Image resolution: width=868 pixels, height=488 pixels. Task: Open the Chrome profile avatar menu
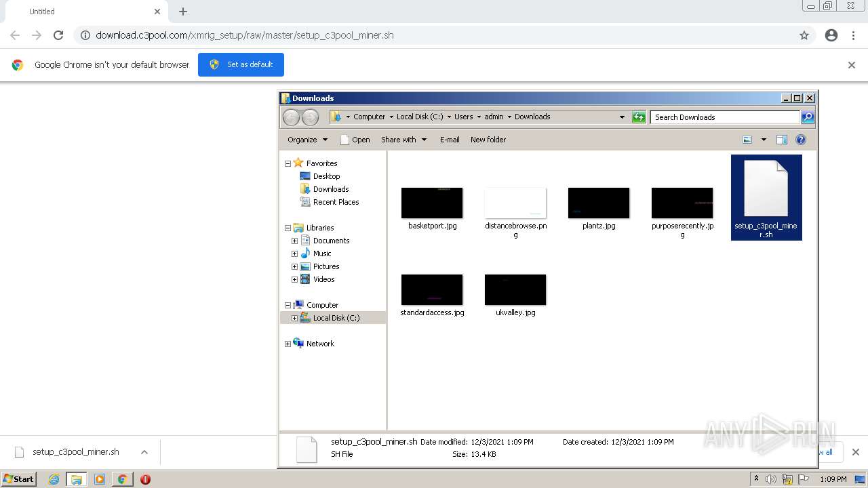[831, 35]
